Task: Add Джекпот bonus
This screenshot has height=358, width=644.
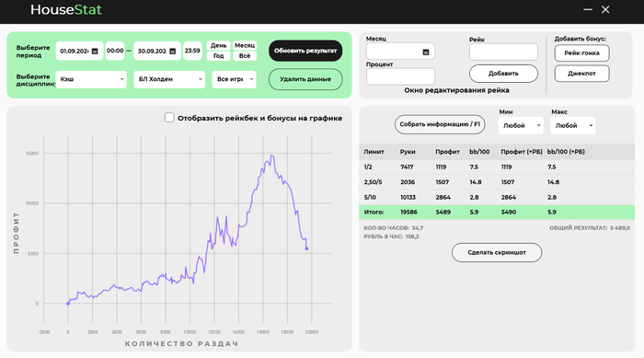Action: point(582,74)
